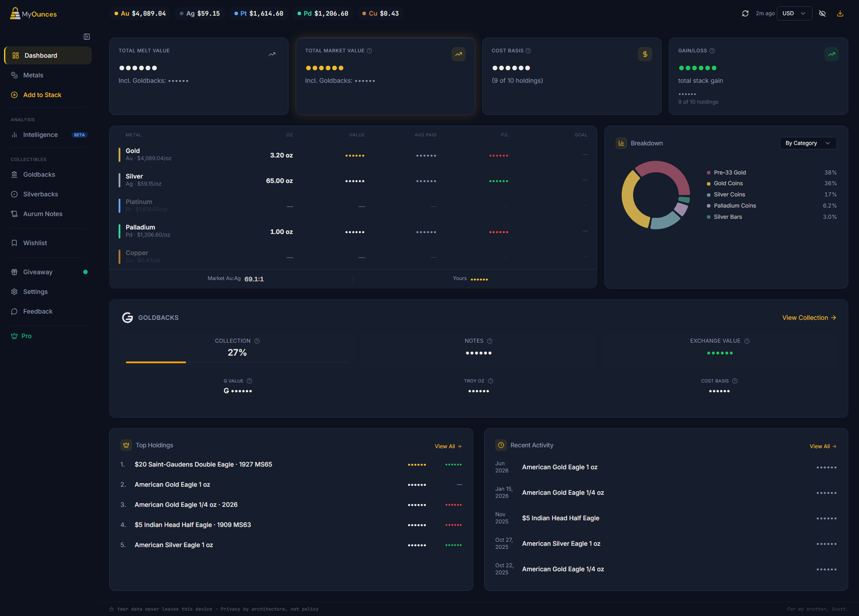
Task: Click the download export icon
Action: click(840, 13)
